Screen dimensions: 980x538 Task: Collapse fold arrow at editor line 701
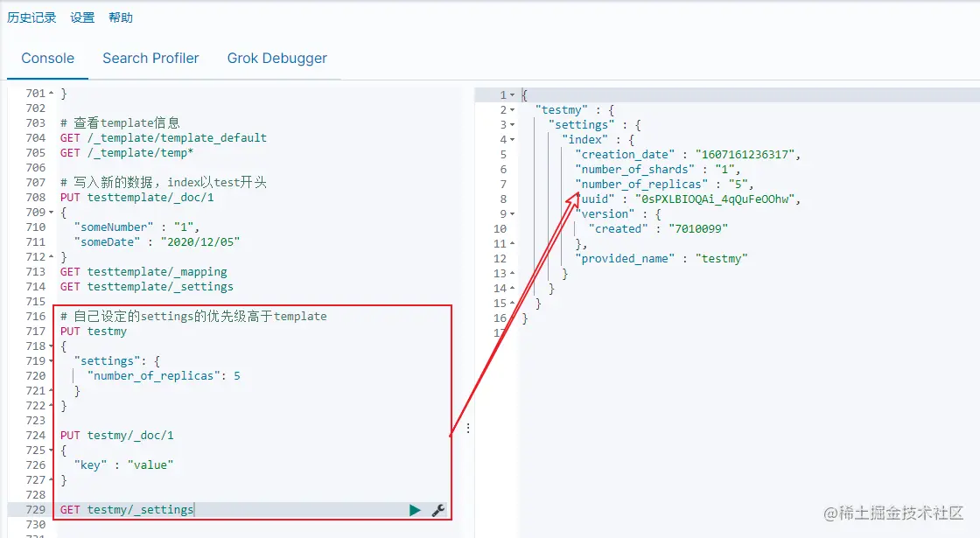pyautogui.click(x=52, y=93)
